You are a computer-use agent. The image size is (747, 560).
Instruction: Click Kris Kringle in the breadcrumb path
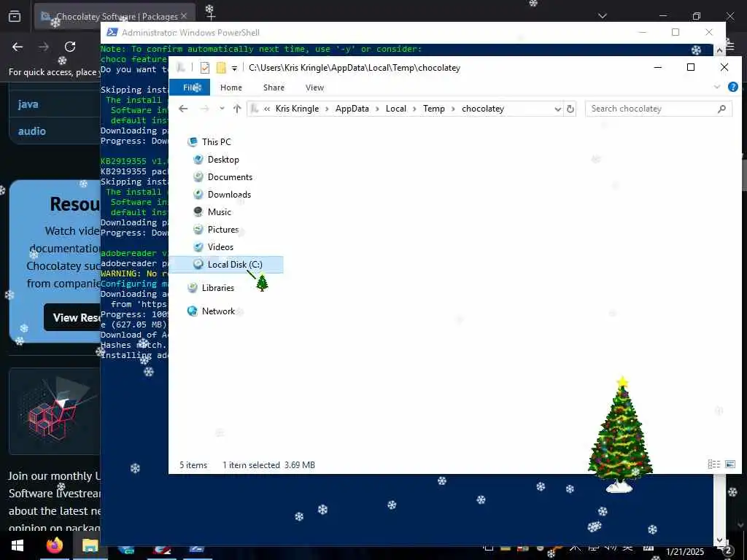tap(297, 109)
